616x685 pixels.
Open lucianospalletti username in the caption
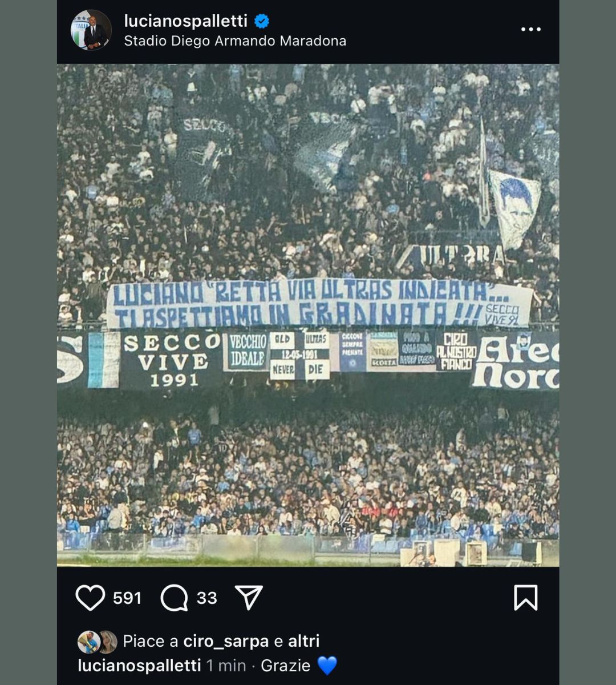pyautogui.click(x=139, y=666)
